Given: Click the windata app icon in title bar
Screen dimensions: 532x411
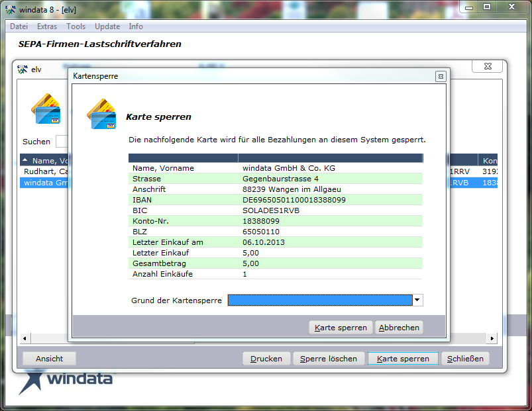Looking at the screenshot, I should (11, 10).
